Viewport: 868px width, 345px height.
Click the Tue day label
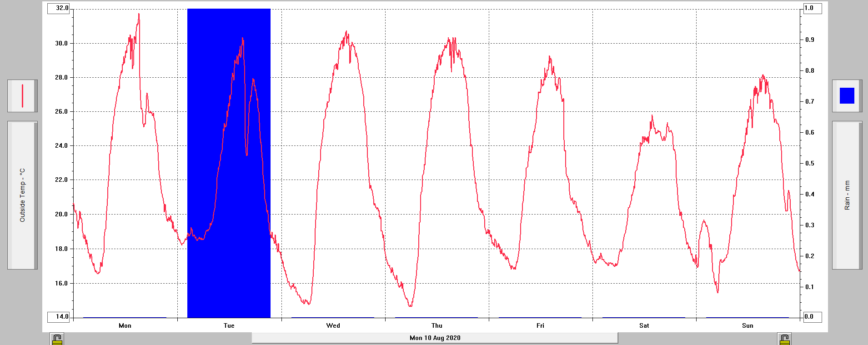[x=229, y=325]
